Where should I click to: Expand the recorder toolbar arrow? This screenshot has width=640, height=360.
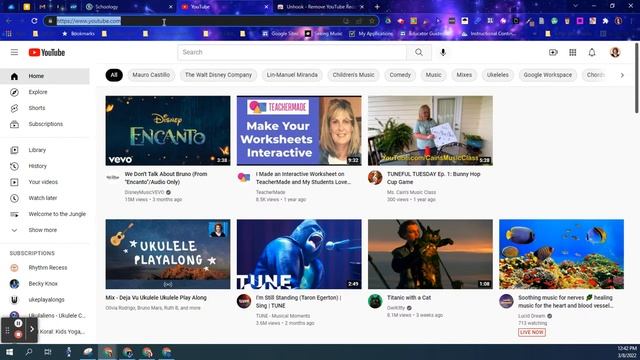32,329
